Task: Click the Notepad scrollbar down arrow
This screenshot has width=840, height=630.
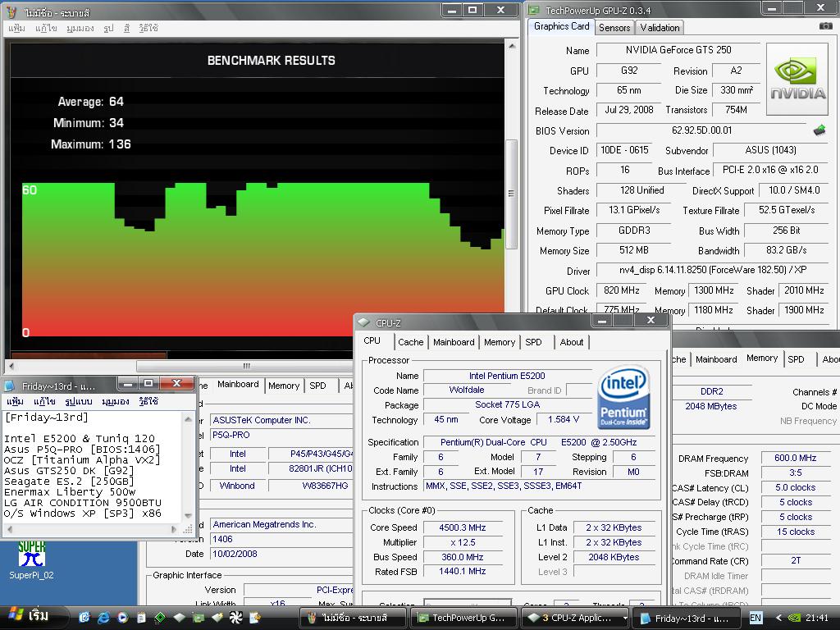Action: [189, 516]
